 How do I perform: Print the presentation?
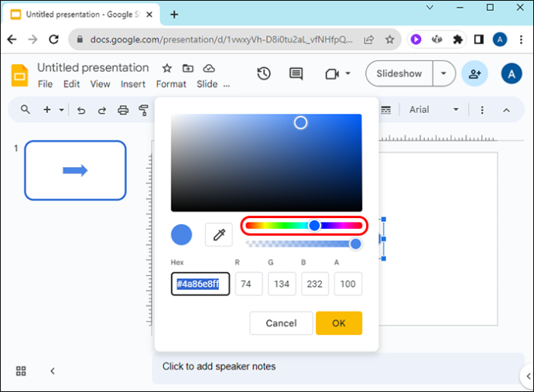(123, 110)
